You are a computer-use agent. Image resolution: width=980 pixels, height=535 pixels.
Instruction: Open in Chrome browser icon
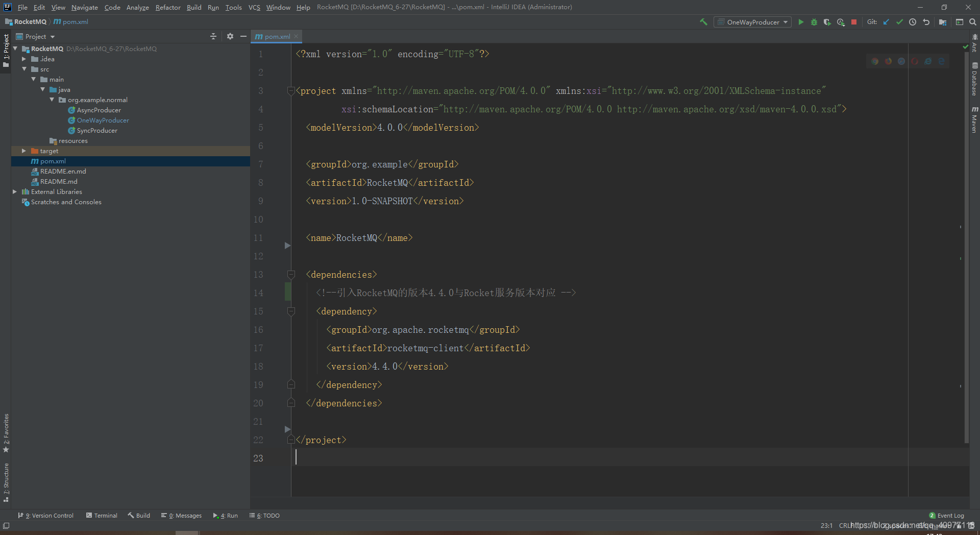tap(875, 61)
